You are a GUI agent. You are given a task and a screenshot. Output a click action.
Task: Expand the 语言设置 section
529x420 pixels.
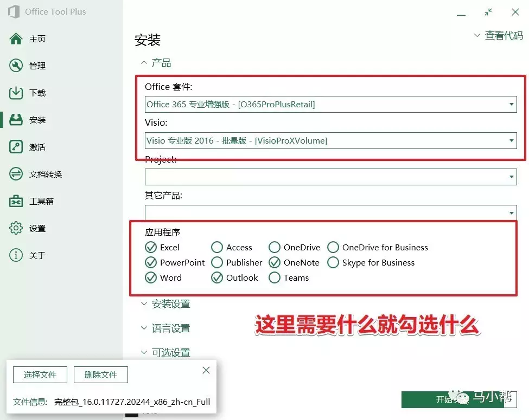click(165, 328)
